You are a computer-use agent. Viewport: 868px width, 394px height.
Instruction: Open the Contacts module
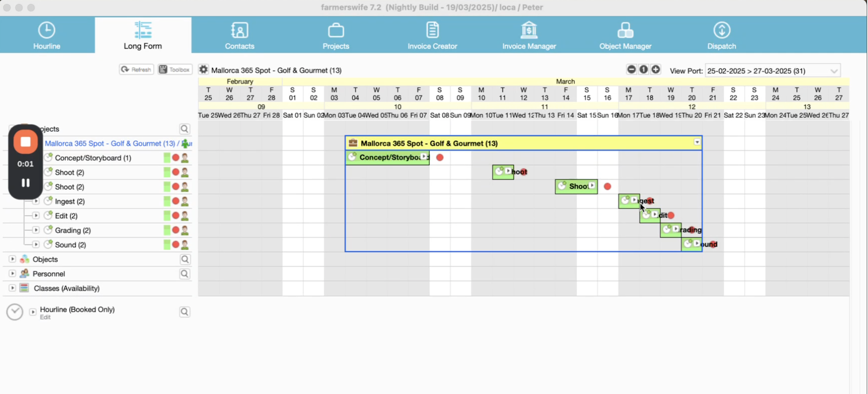[239, 35]
